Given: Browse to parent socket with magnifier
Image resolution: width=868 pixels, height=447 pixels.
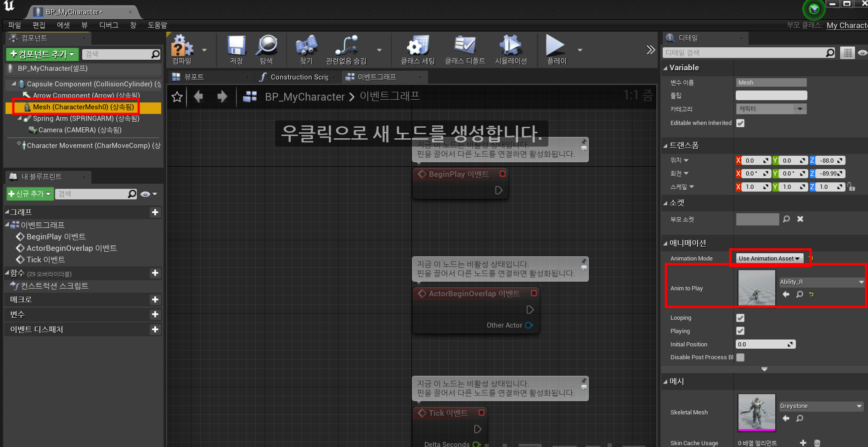Looking at the screenshot, I should [786, 219].
